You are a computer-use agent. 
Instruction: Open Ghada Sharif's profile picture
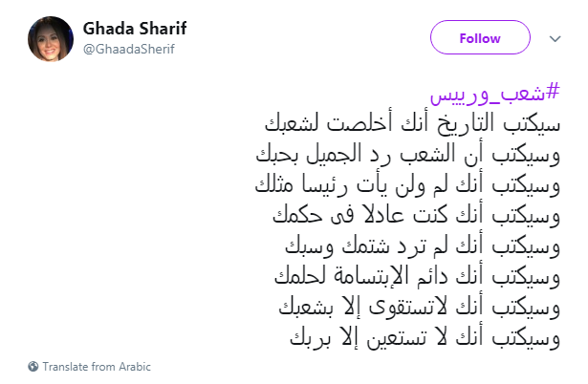click(x=51, y=38)
